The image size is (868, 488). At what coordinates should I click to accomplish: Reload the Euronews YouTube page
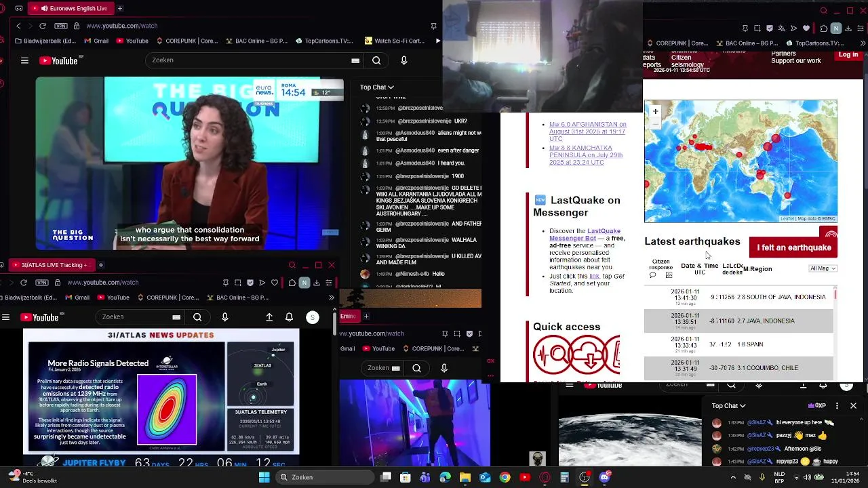coord(43,26)
